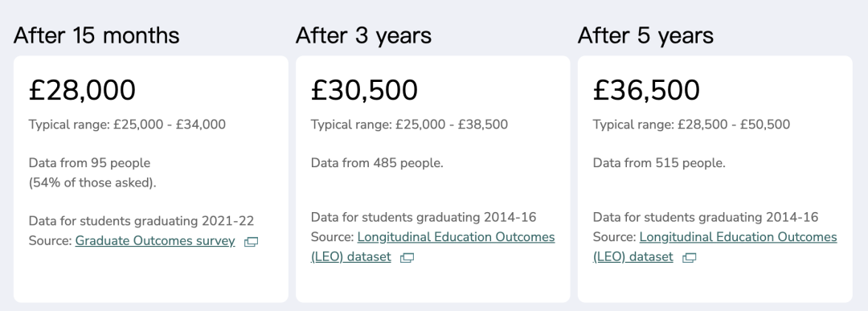Click the typical range £28,500 - £50,500 text
The width and height of the screenshot is (868, 311).
pos(692,125)
